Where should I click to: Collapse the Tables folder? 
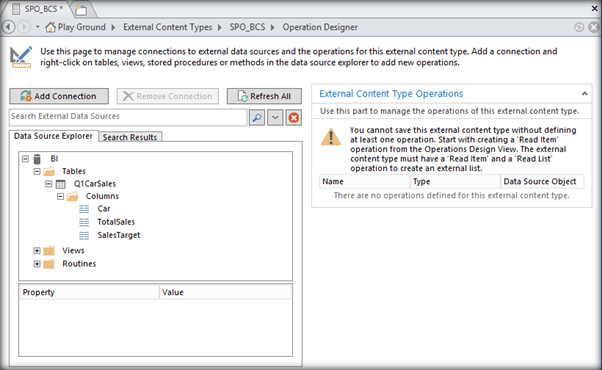pyautogui.click(x=37, y=171)
